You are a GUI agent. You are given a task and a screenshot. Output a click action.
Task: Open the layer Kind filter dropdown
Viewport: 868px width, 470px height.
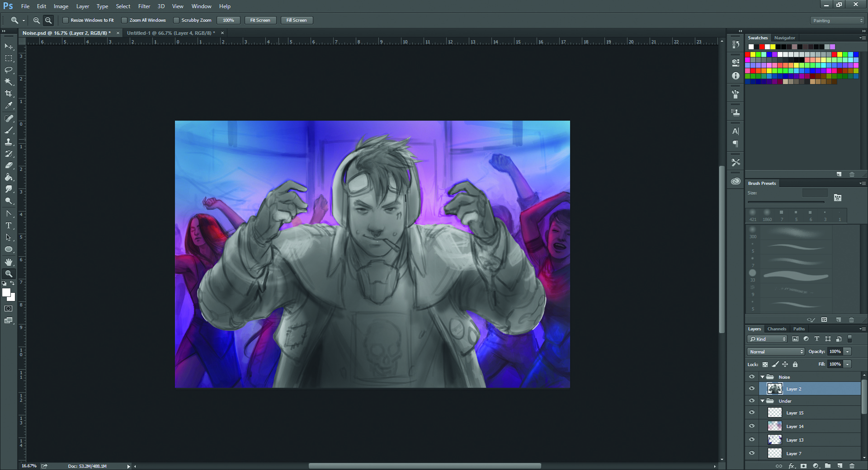click(767, 339)
